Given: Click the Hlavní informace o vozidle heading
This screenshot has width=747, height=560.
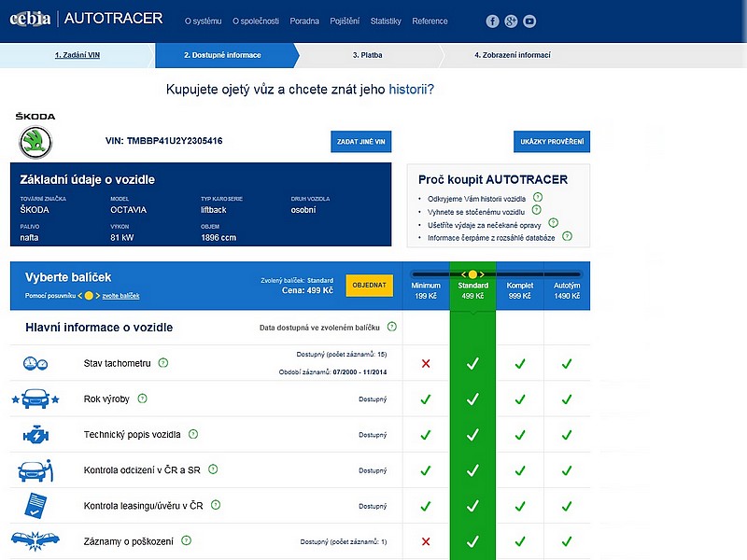Looking at the screenshot, I should coord(99,328).
